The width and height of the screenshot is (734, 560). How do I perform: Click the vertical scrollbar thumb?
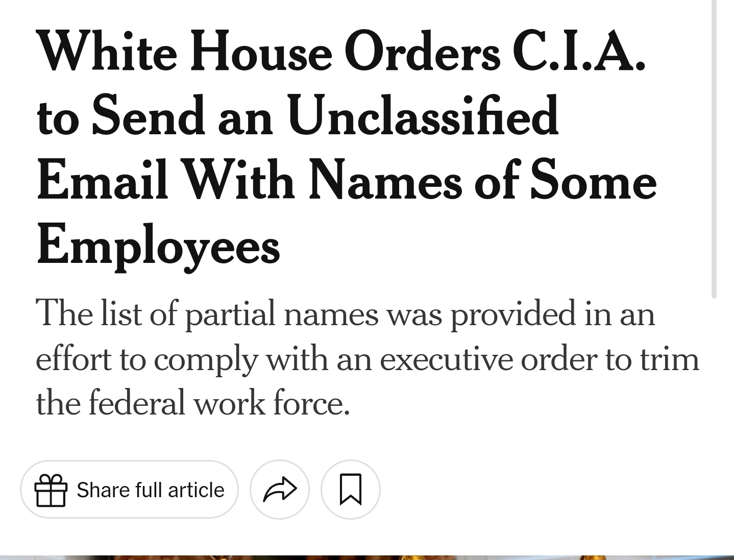click(714, 148)
